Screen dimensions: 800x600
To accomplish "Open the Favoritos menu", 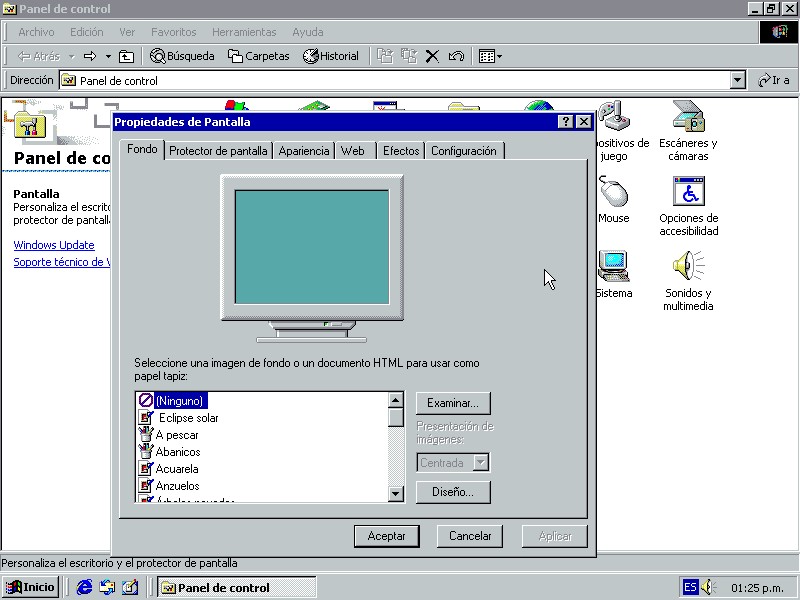I will [173, 32].
